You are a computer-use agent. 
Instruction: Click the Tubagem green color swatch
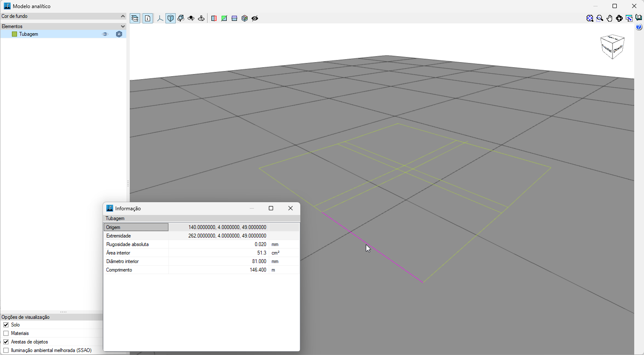[14, 34]
